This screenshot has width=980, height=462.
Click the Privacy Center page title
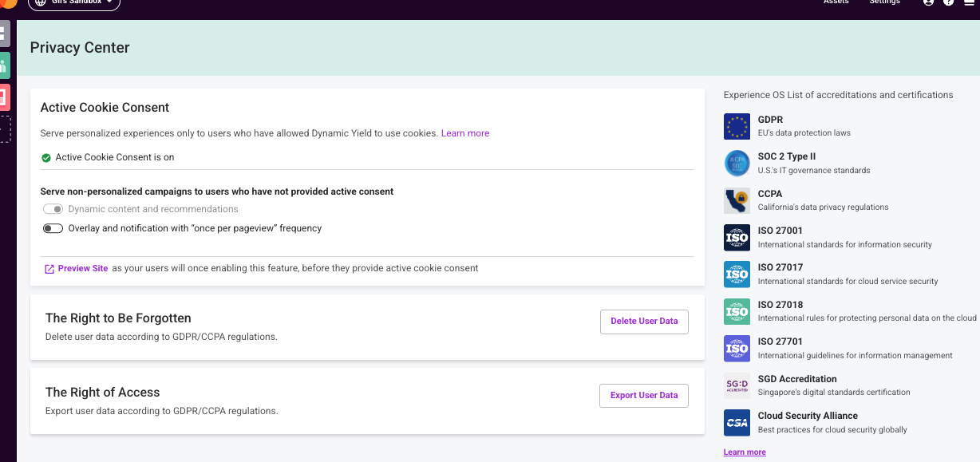(80, 48)
